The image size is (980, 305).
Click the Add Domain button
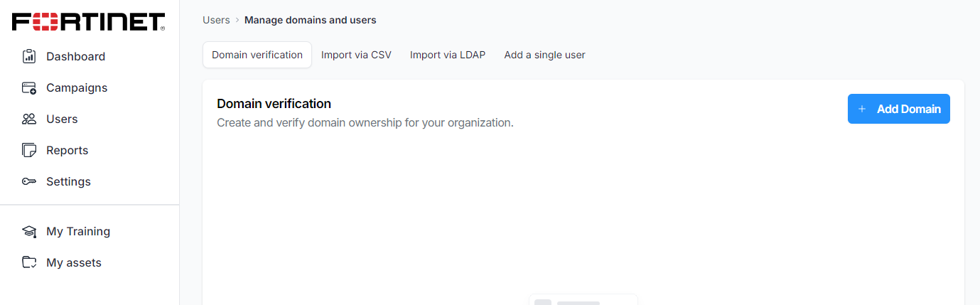click(x=899, y=109)
